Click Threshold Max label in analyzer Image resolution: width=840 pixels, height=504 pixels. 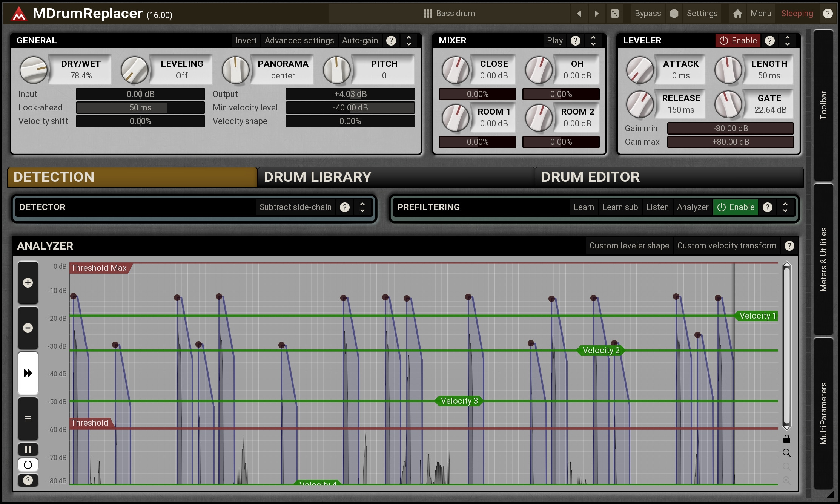tap(100, 268)
